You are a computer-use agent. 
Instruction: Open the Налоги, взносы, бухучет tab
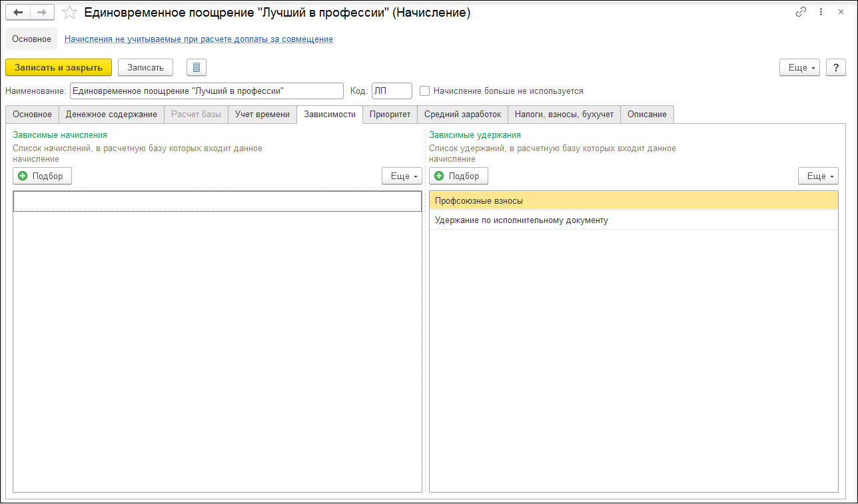(564, 115)
